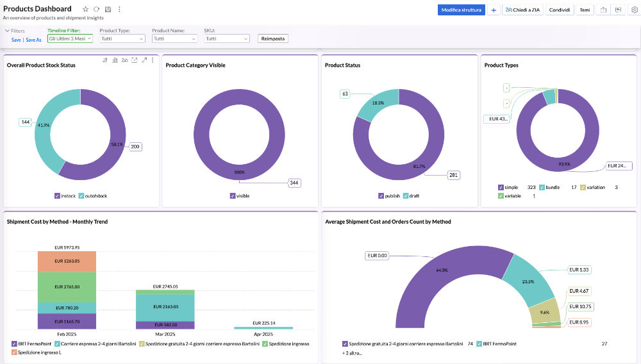Click the EUR 1263.05 bar segment in Feb 2025
This screenshot has width=641, height=364.
[67, 261]
